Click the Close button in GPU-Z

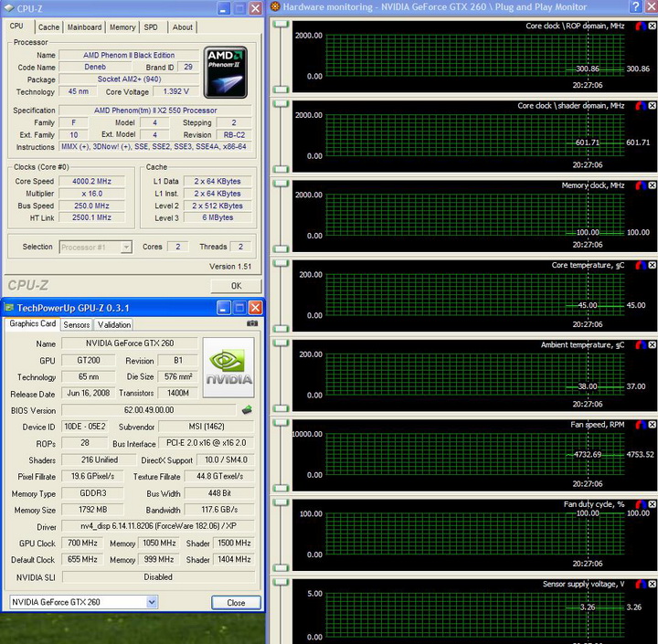236,603
